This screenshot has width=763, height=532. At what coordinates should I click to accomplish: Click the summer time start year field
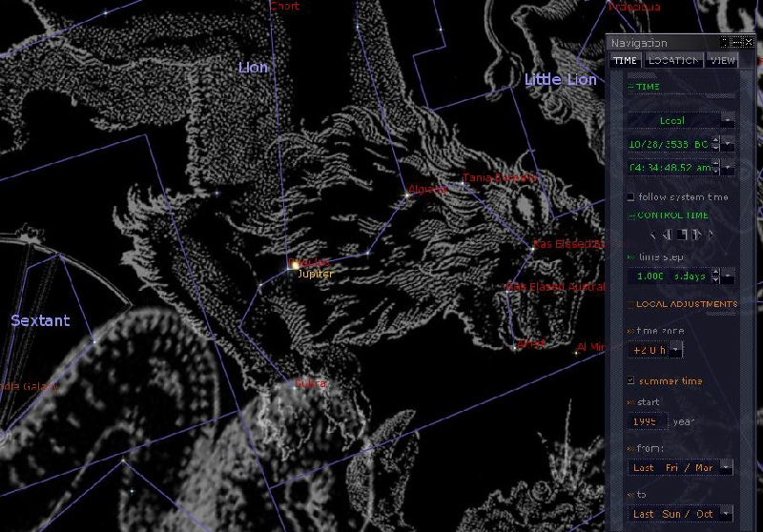coord(648,421)
